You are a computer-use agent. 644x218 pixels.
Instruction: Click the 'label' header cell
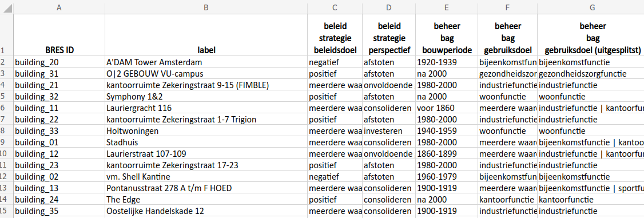click(x=206, y=35)
